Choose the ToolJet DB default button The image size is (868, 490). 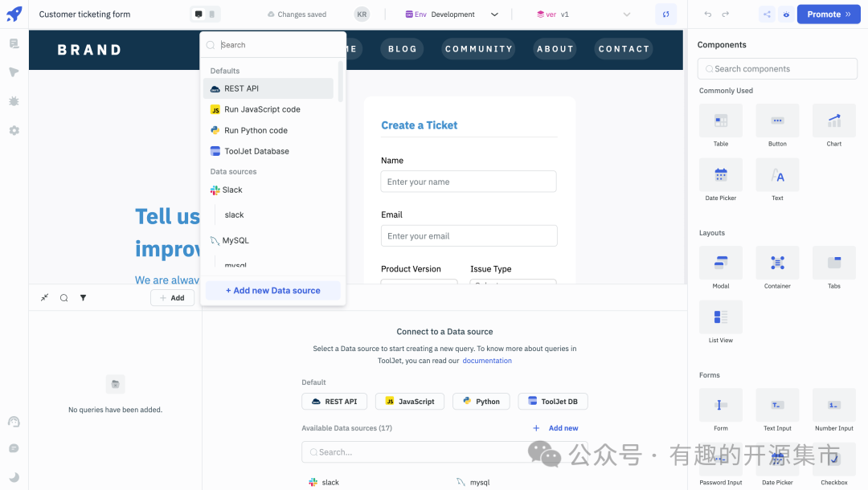[x=552, y=402]
